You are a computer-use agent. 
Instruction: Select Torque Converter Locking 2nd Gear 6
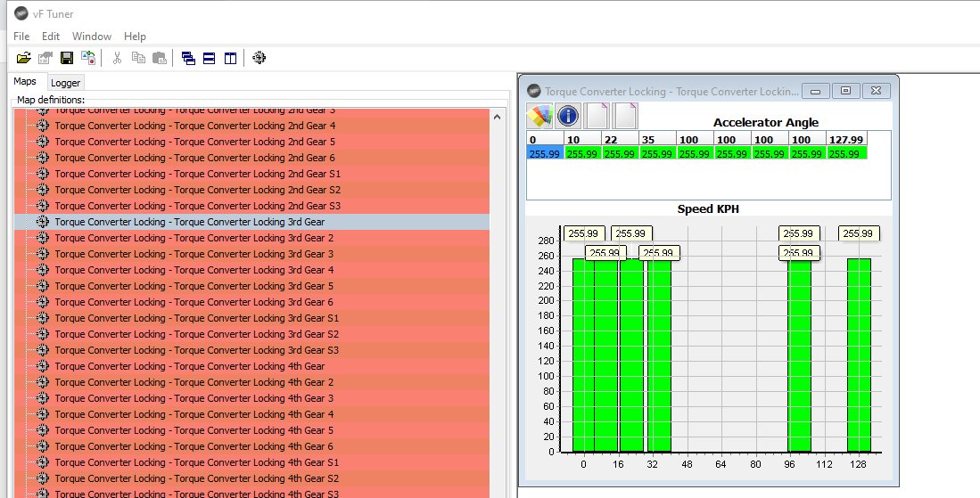pyautogui.click(x=251, y=158)
